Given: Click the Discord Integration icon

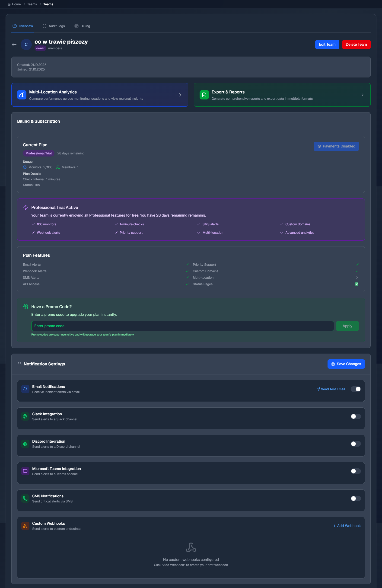Looking at the screenshot, I should coord(25,444).
